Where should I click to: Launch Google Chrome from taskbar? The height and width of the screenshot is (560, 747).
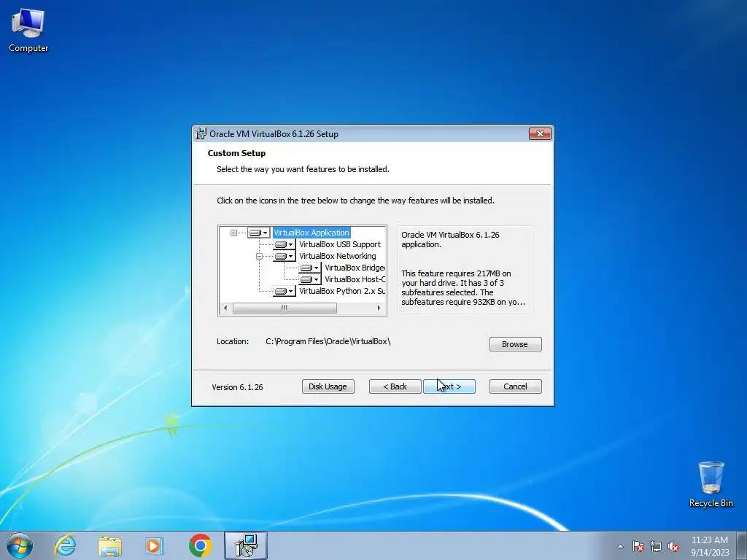click(x=200, y=545)
